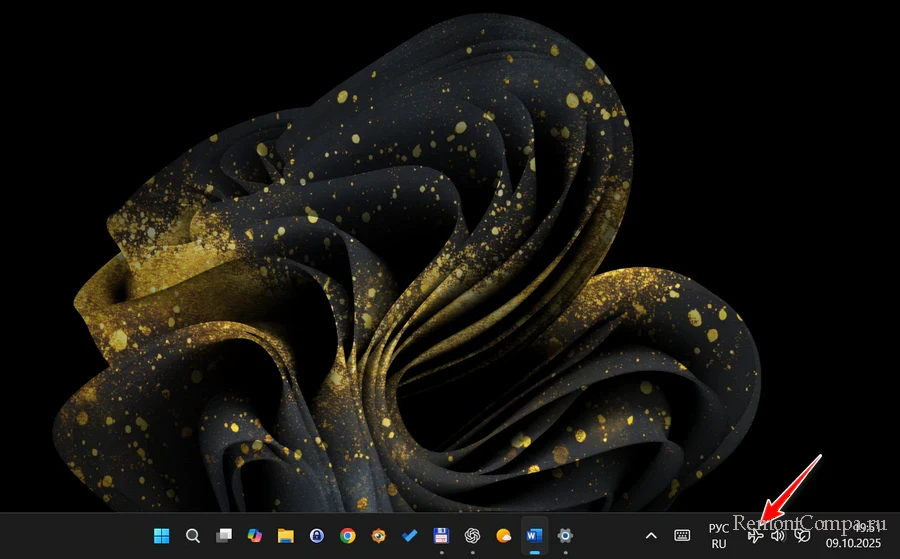Open taskbar Search
900x559 pixels.
coord(193,535)
